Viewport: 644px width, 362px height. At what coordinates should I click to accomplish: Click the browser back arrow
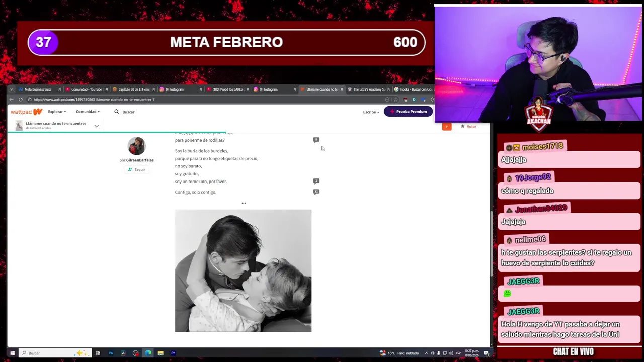click(x=11, y=99)
